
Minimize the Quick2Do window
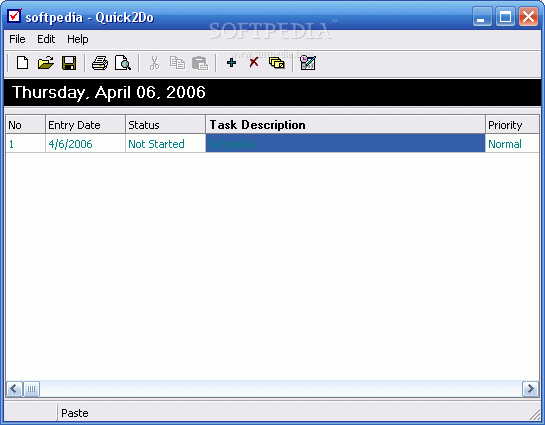tap(482, 17)
